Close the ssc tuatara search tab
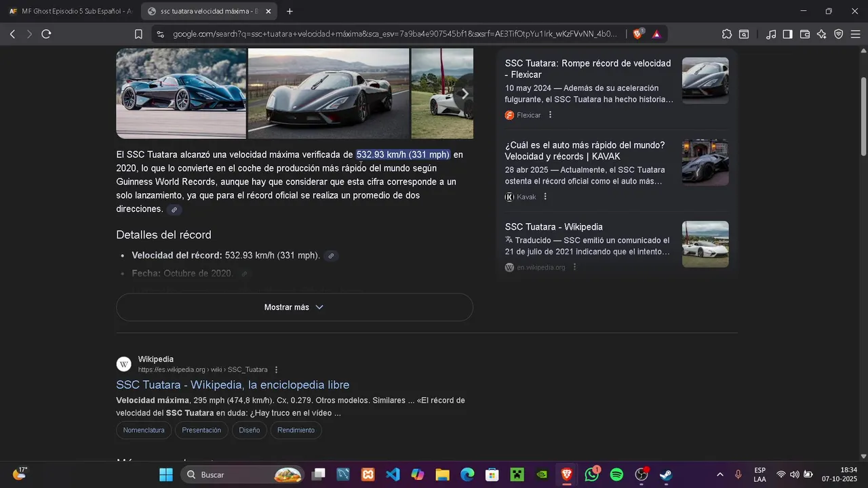This screenshot has height=488, width=868. tap(269, 12)
